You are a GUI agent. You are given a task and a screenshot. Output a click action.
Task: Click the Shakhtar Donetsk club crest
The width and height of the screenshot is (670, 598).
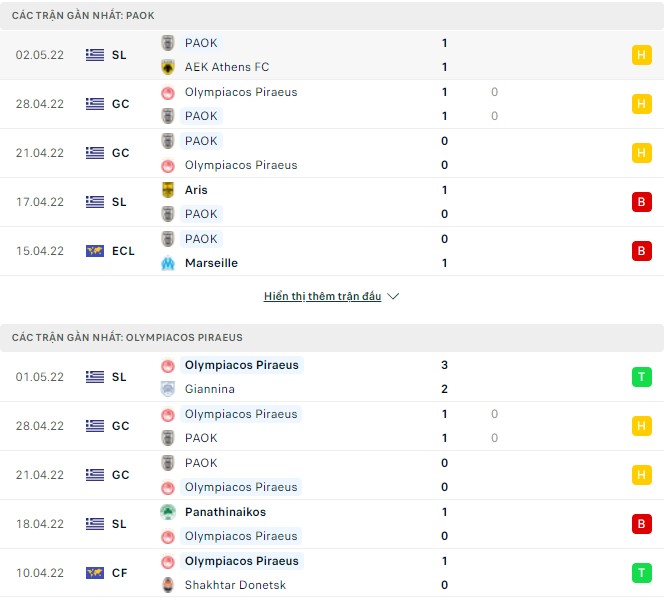168,585
